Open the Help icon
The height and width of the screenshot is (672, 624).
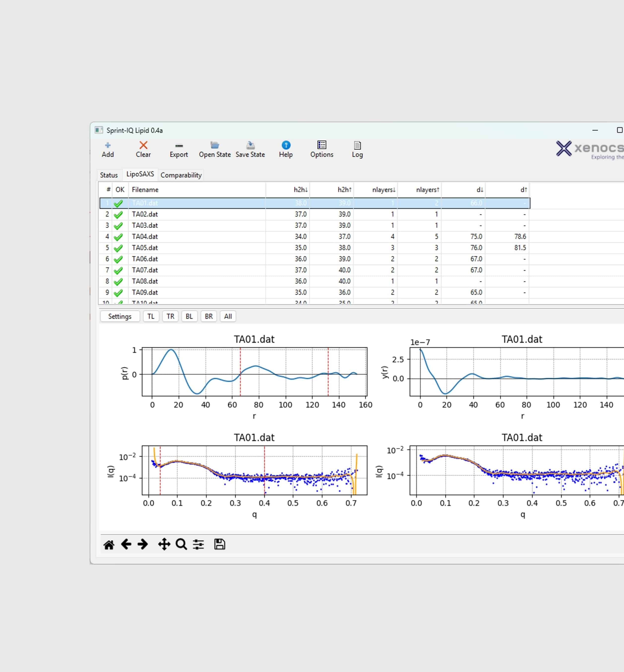click(x=286, y=146)
